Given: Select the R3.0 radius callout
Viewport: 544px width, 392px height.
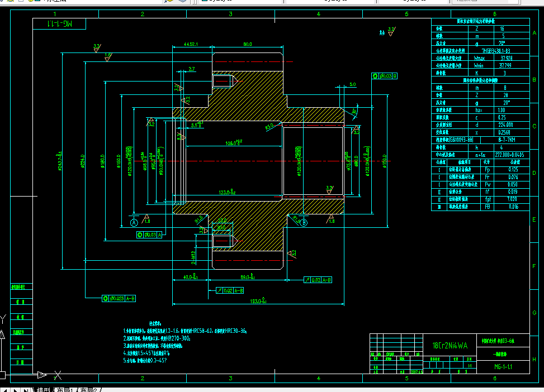Looking at the screenshot, I should (269, 127).
